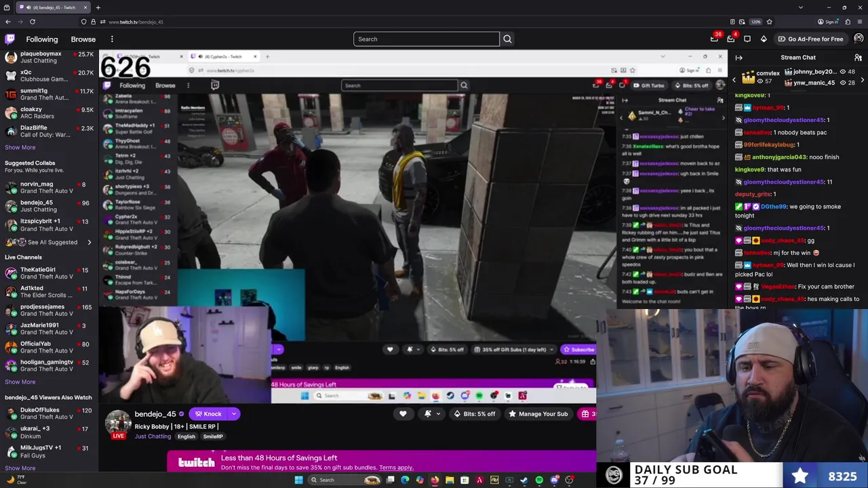Viewport: 868px width, 488px height.
Task: Open Steam from the taskbar
Action: click(x=524, y=480)
